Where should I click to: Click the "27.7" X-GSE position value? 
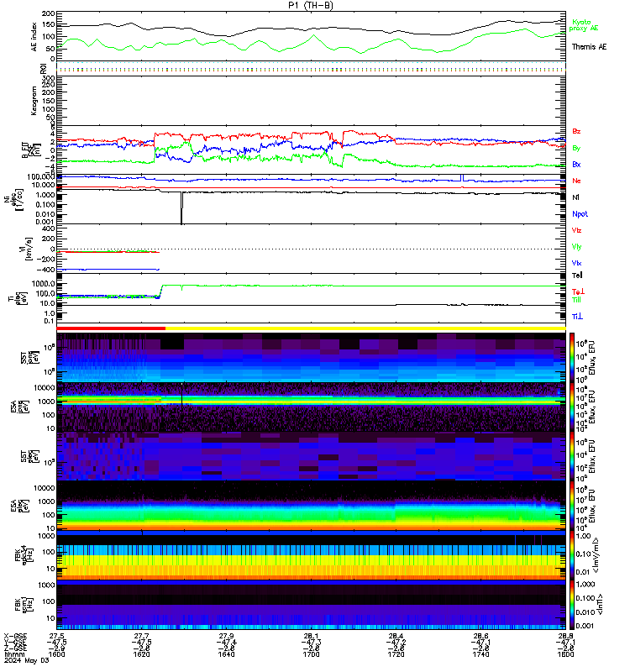(x=141, y=637)
